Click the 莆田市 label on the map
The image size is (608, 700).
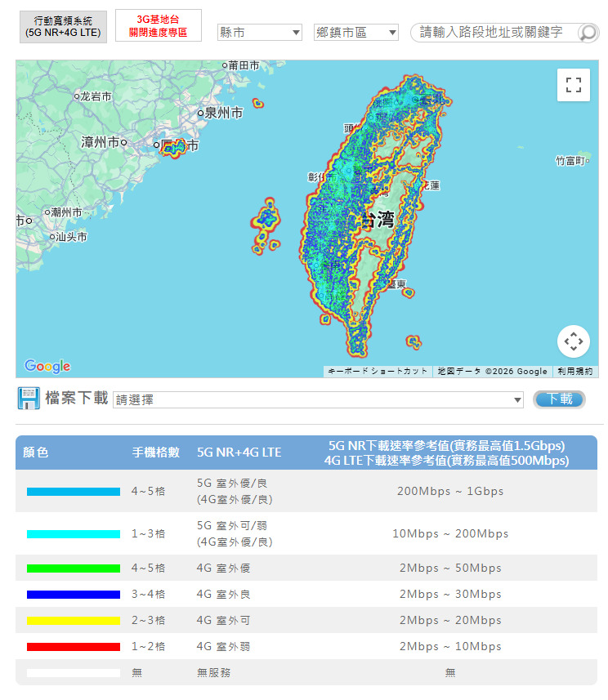click(244, 65)
